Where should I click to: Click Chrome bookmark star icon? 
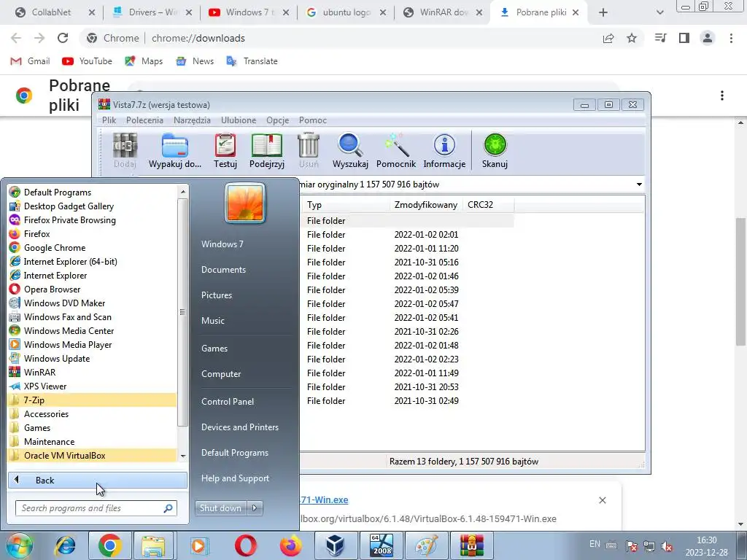click(x=632, y=38)
